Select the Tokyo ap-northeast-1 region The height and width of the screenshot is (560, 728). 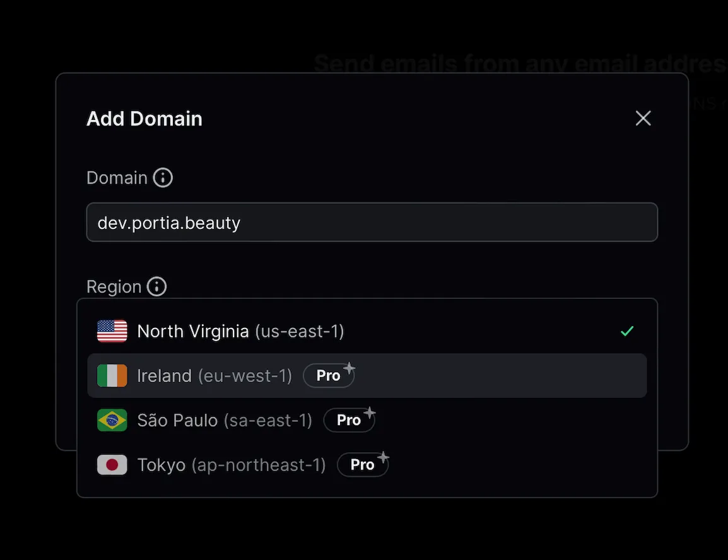pos(231,465)
